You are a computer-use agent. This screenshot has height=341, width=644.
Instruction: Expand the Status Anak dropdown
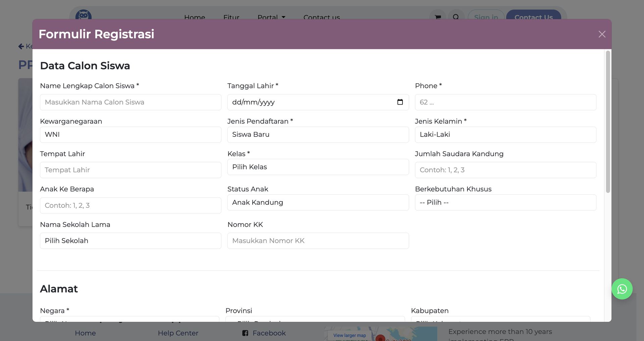tap(318, 203)
